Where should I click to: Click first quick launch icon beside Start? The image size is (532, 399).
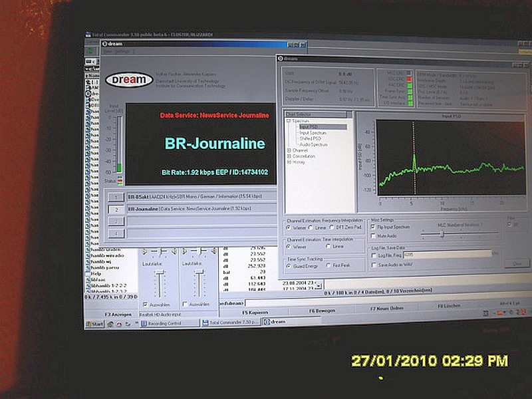(x=110, y=325)
